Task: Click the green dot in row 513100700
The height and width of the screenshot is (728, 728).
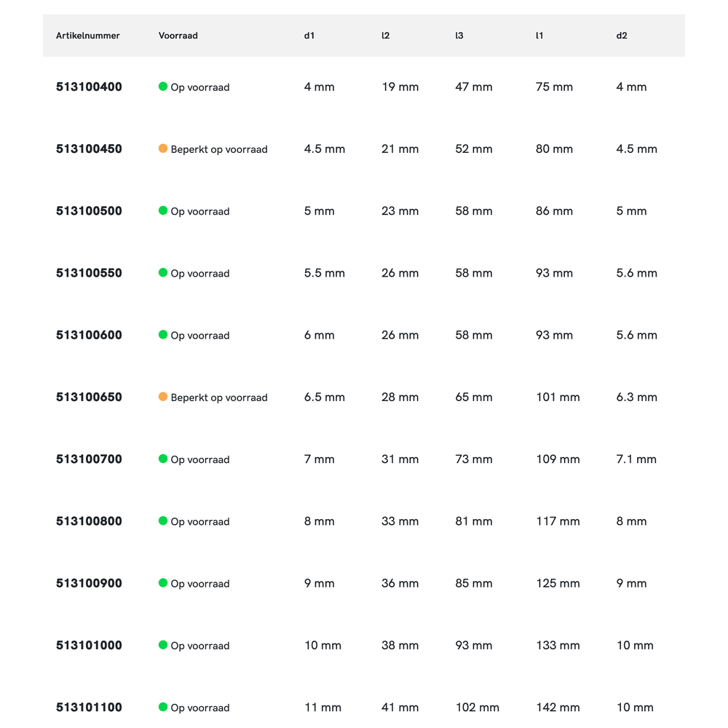Action: click(163, 459)
